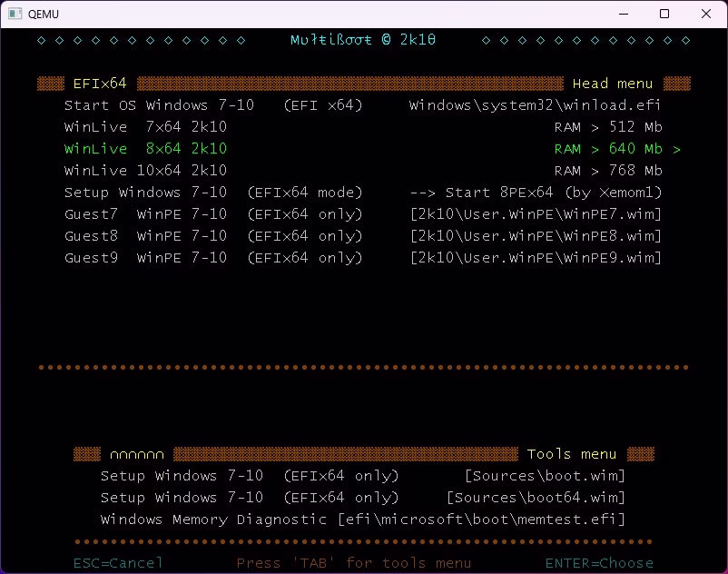Screen dimensions: 728x574
Task: Select Windows Memory Diagnostic memtest.efi entry
Action: (362, 520)
